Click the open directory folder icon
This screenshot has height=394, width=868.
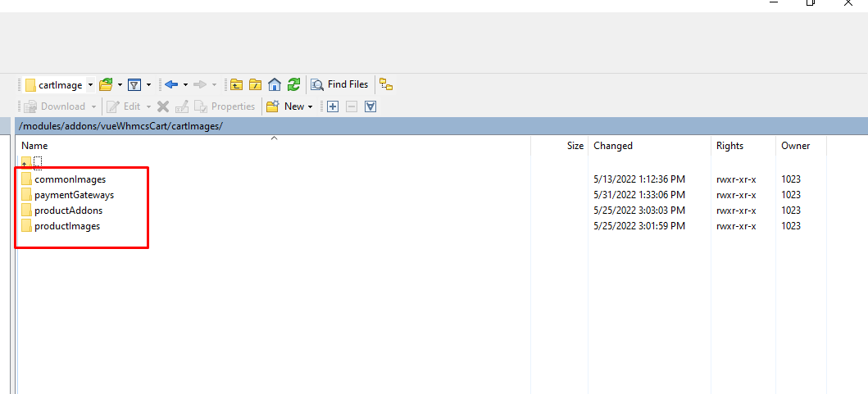tap(105, 84)
